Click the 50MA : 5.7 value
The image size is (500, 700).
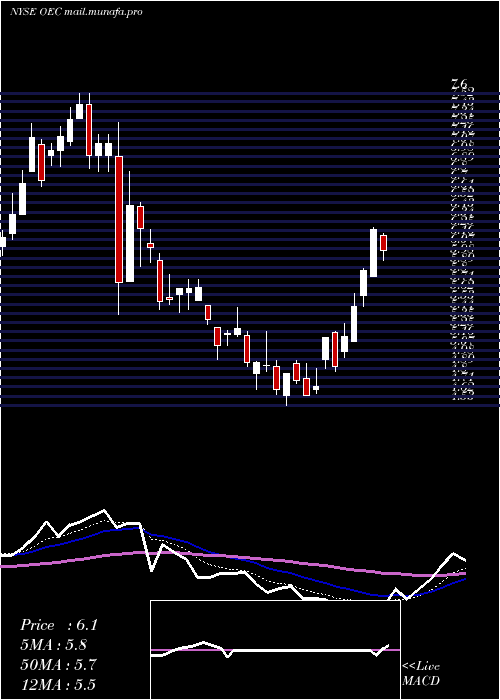click(x=58, y=665)
